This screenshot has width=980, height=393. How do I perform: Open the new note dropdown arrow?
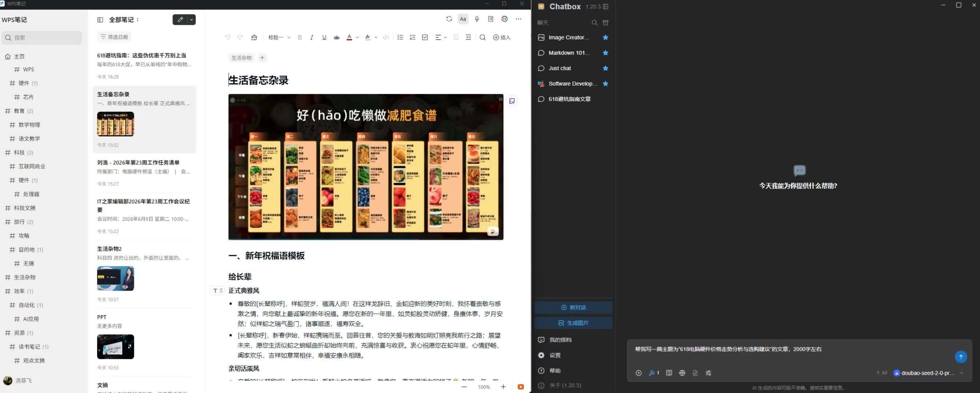click(191, 19)
